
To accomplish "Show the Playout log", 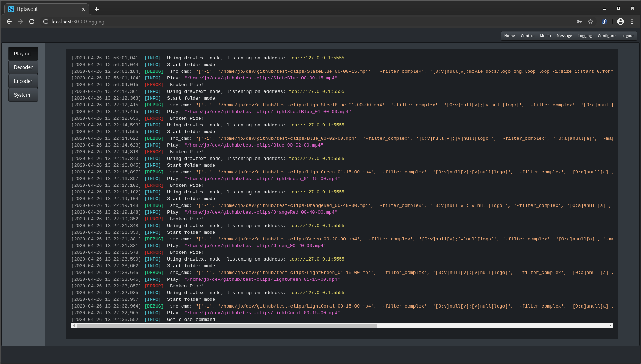I will tap(23, 54).
